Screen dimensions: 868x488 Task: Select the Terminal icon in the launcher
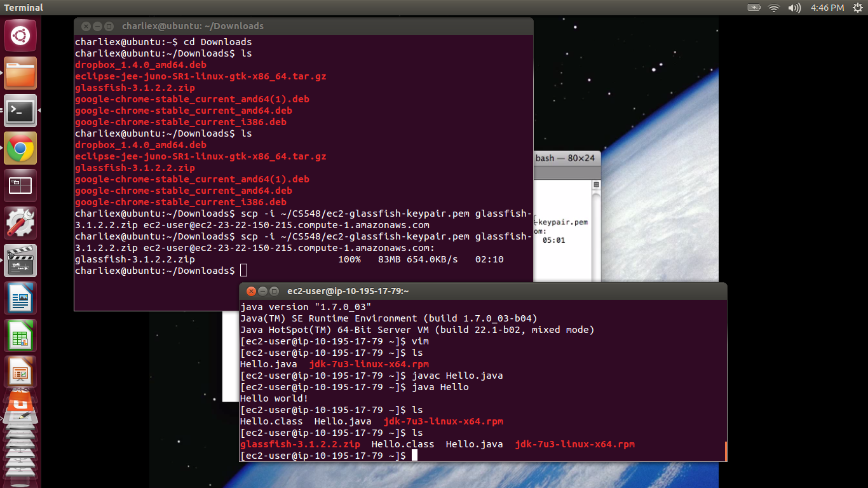point(20,111)
